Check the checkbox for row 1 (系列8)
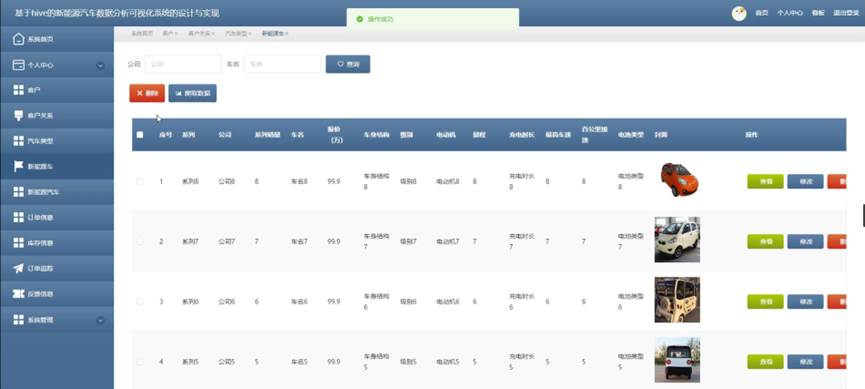Viewport: 865px width, 389px height. coord(140,181)
